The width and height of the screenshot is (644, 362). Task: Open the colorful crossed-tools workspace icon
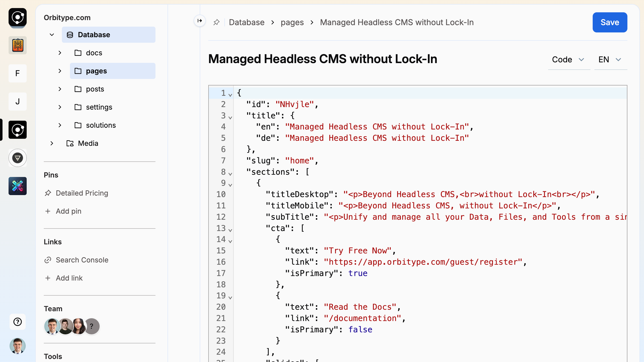click(x=18, y=186)
